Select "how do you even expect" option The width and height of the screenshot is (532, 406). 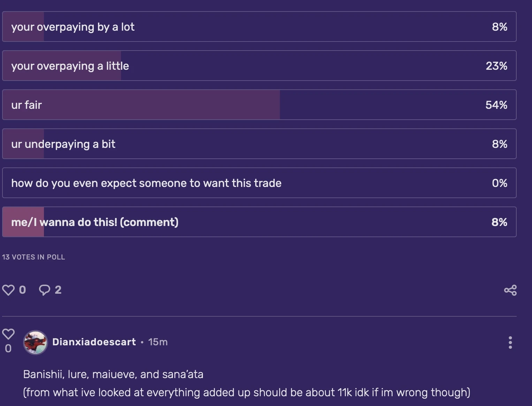(x=259, y=183)
